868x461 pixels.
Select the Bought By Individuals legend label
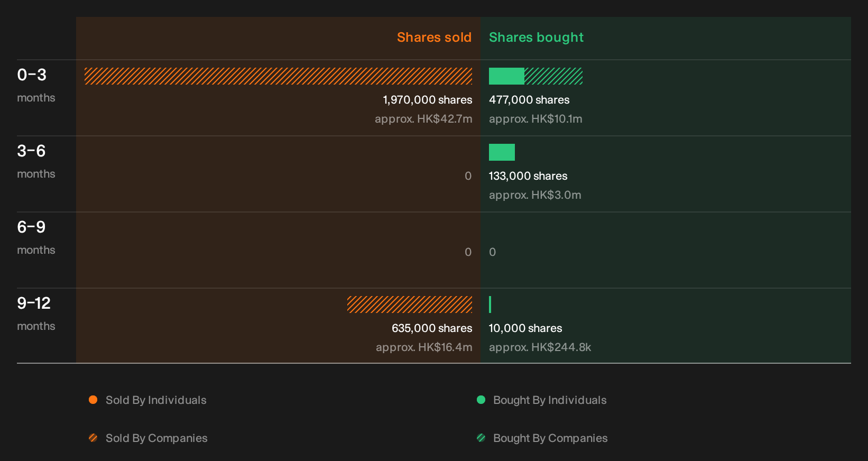[550, 400]
